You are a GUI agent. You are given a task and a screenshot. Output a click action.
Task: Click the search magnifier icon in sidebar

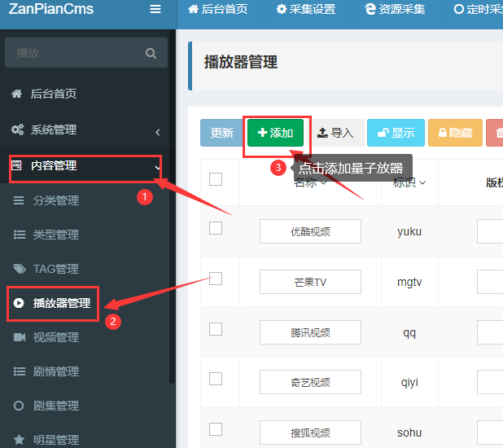[x=151, y=53]
